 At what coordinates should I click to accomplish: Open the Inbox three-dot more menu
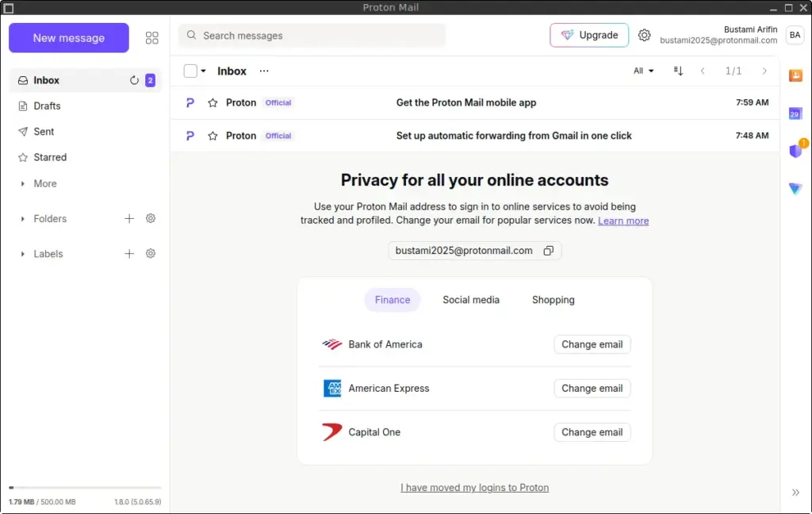264,71
